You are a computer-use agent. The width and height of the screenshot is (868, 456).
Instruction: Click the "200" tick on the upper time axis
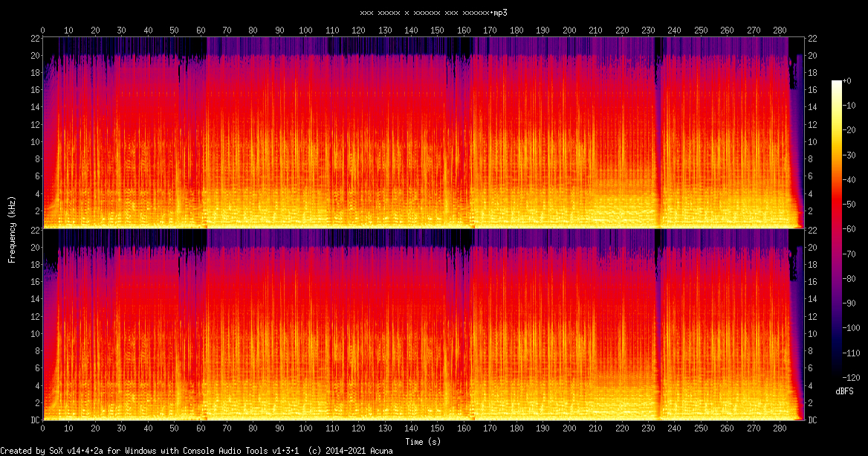click(x=569, y=30)
